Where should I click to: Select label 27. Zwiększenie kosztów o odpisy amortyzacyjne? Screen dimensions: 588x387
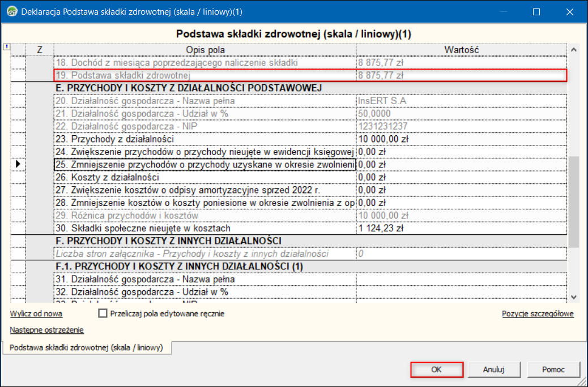[205, 190]
